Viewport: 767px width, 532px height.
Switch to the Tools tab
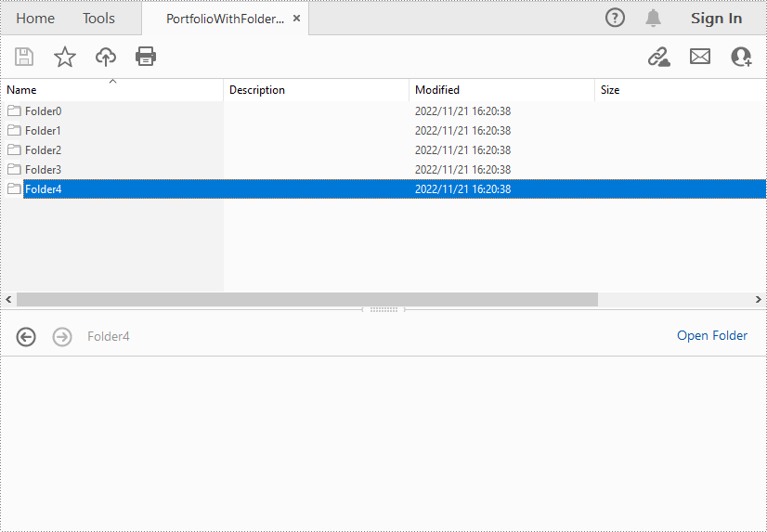tap(98, 18)
